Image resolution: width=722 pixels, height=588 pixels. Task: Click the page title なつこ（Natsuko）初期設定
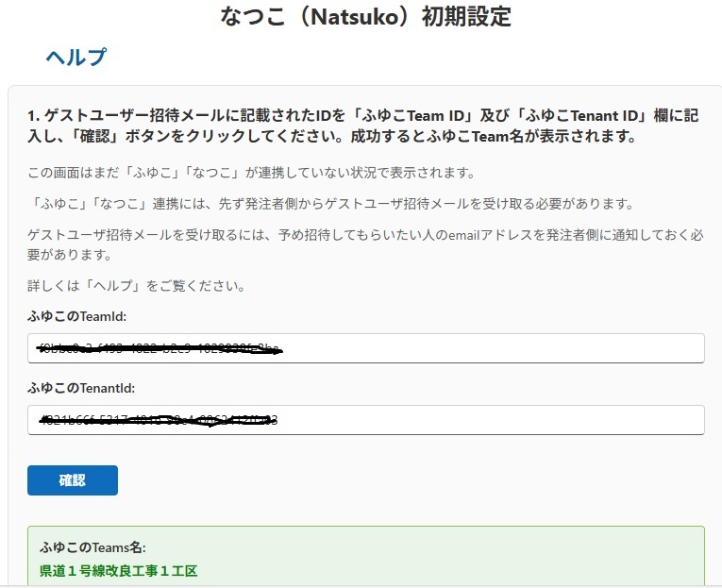365,16
